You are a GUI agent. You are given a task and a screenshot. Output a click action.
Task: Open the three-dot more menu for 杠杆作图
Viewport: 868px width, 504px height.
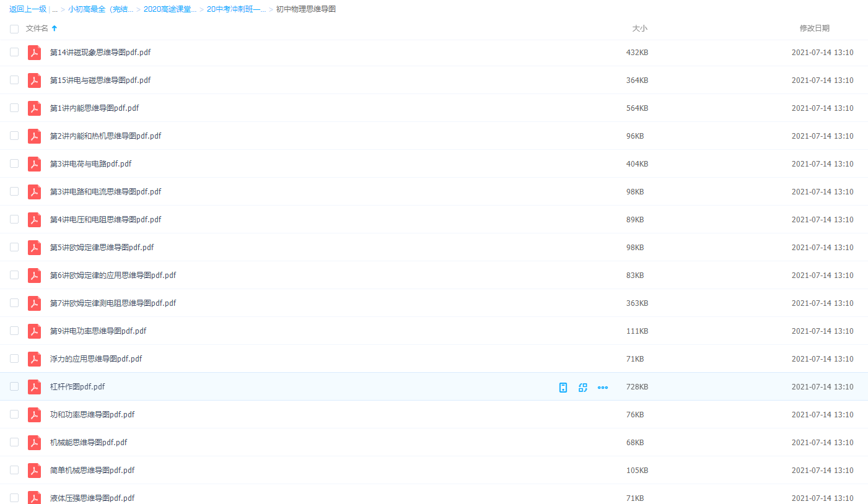602,388
